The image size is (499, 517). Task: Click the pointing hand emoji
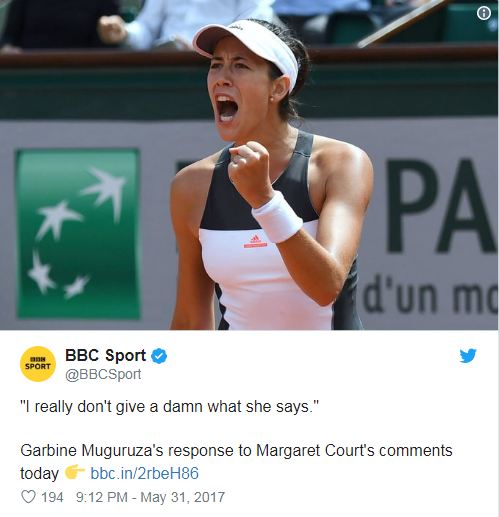[75, 472]
